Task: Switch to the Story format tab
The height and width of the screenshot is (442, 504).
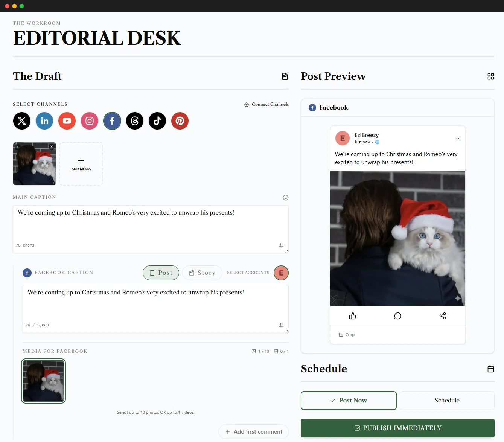Action: point(202,273)
